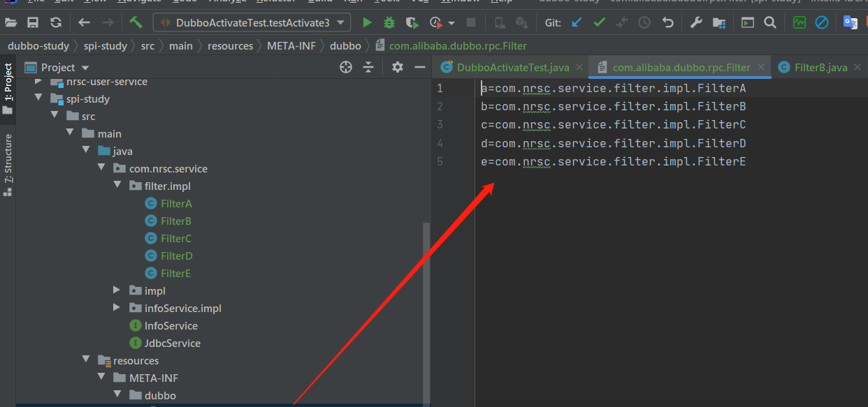Toggle the 1: Project tool window
This screenshot has height=407, width=868.
[x=8, y=89]
